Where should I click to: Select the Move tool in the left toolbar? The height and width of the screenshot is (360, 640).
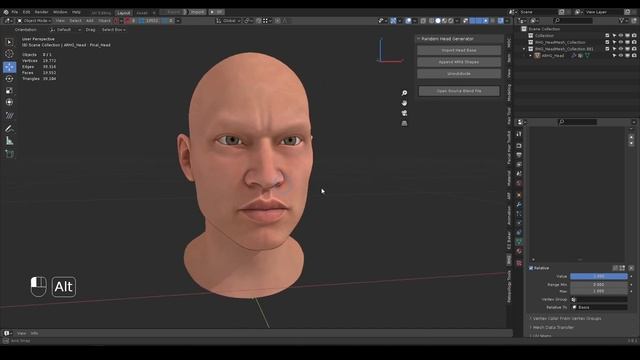pos(9,67)
